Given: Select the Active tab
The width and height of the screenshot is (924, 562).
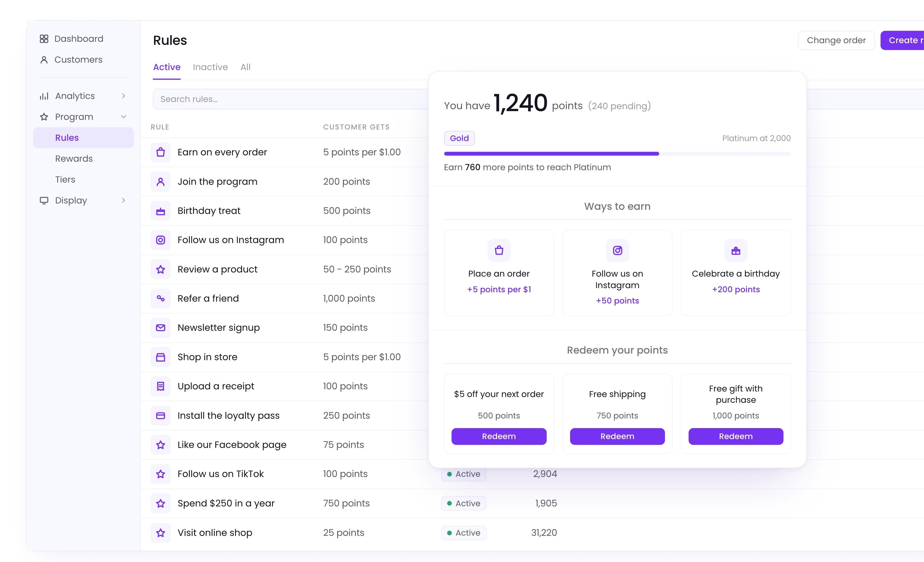Looking at the screenshot, I should (x=167, y=67).
